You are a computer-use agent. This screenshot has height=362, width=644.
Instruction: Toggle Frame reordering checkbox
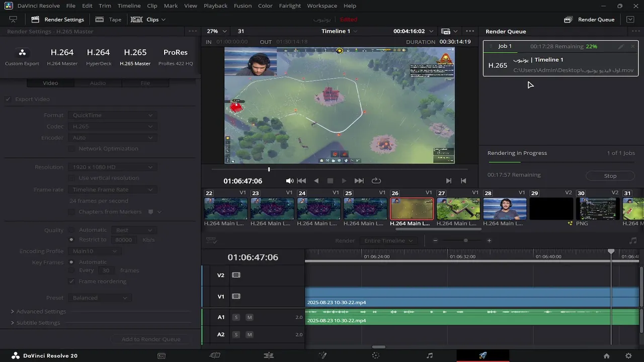coord(71,282)
